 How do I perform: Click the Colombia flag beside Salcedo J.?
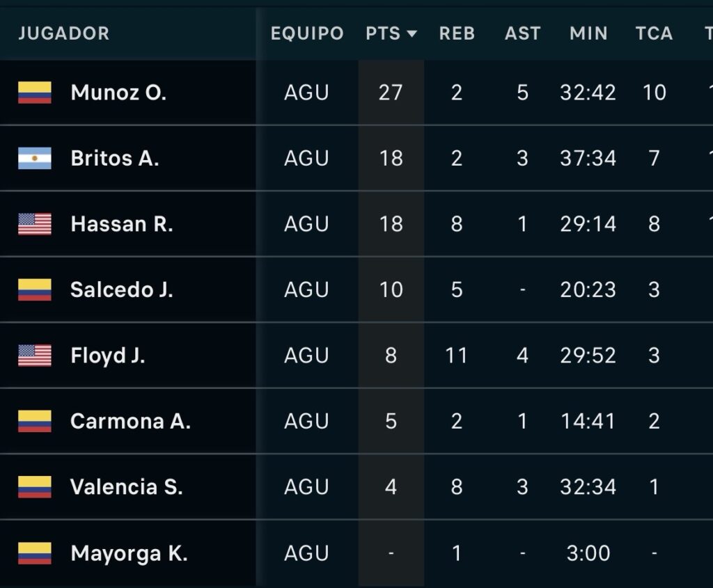pos(35,290)
